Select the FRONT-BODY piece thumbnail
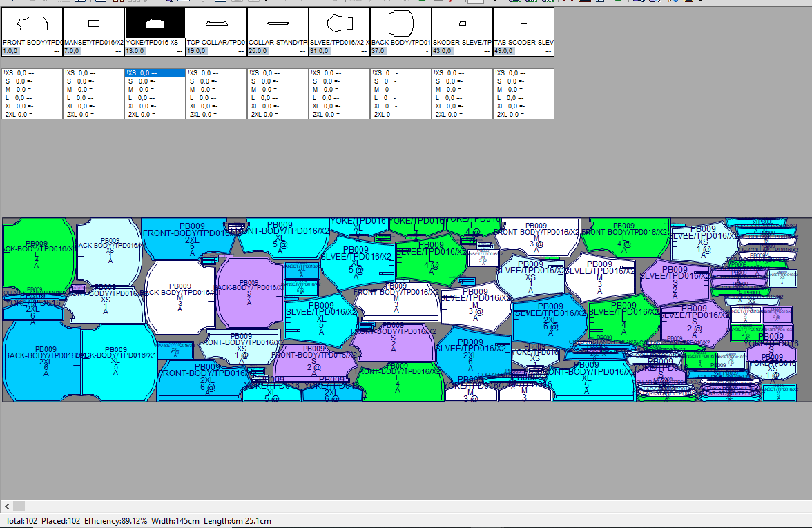812x528 pixels. [x=32, y=25]
